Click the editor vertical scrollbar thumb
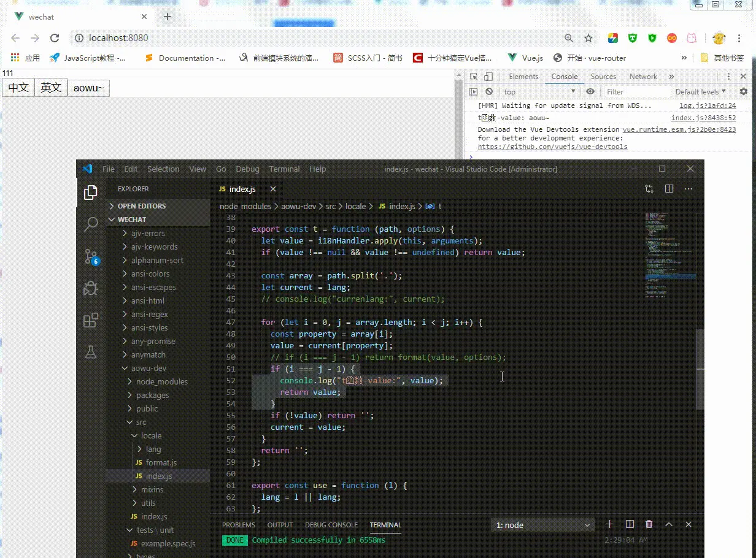 (700, 370)
